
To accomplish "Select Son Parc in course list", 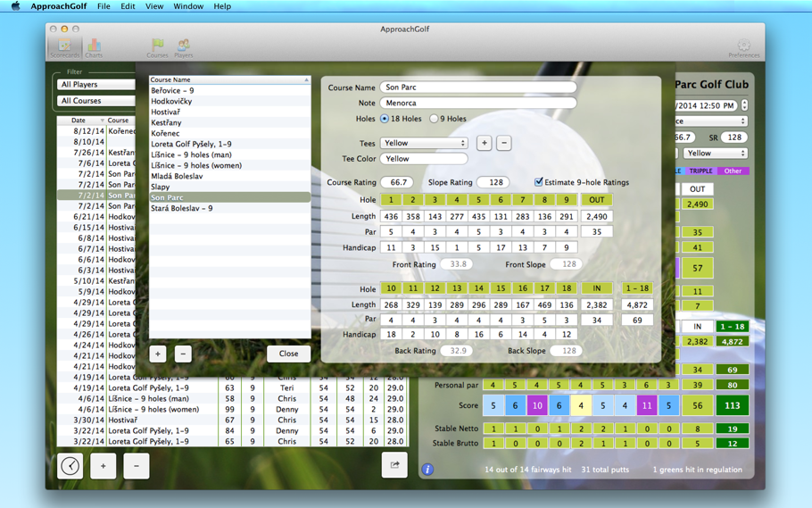I will point(230,197).
